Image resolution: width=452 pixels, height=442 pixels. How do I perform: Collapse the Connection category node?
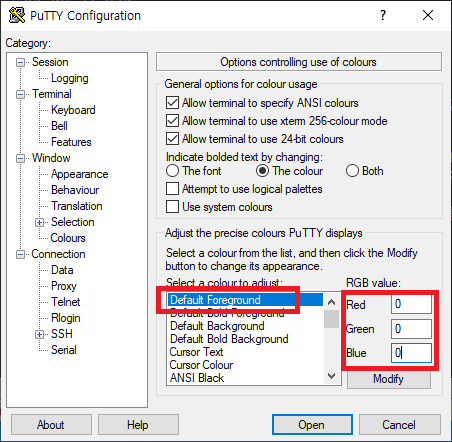[x=21, y=255]
